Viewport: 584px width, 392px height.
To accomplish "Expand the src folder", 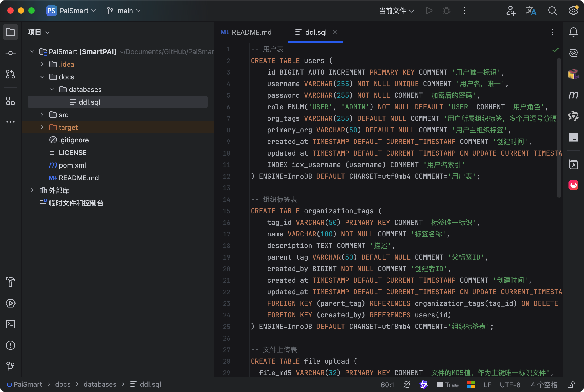I will coord(42,115).
